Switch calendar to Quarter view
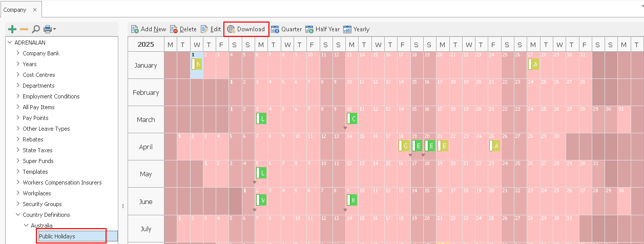The height and width of the screenshot is (244, 644). click(x=286, y=29)
